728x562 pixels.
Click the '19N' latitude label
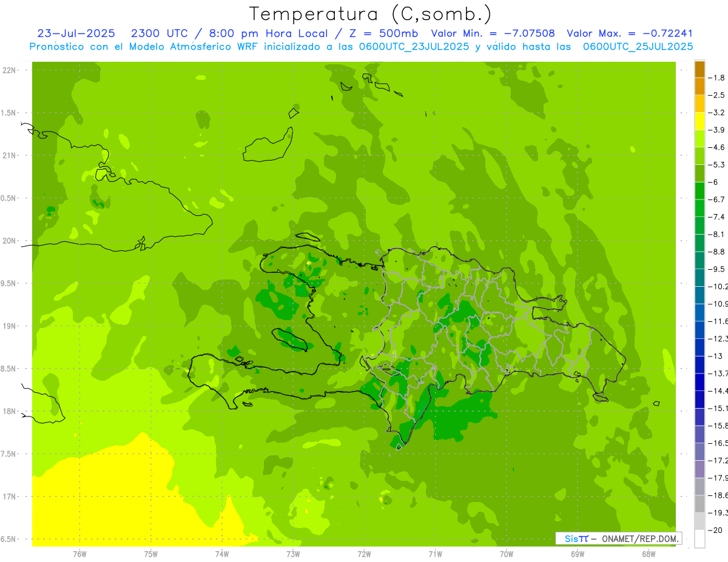pos(8,326)
